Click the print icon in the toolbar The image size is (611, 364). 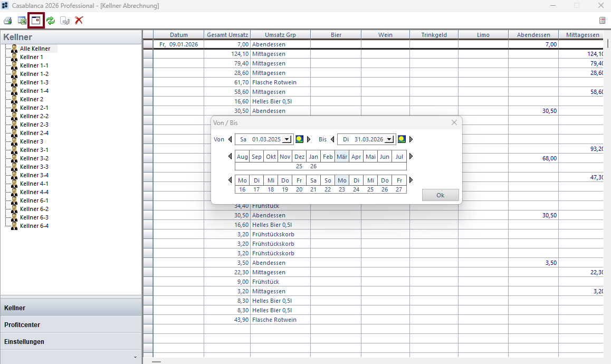[7, 20]
